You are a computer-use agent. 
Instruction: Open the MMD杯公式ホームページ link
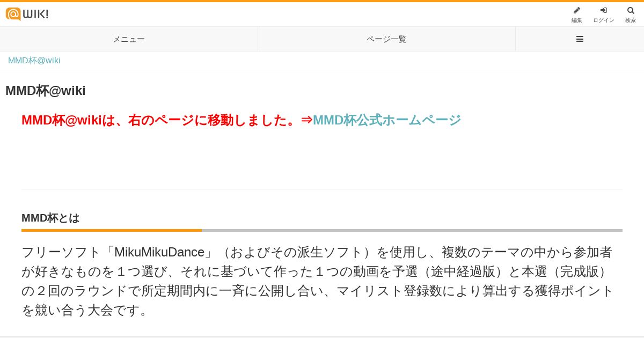[387, 120]
